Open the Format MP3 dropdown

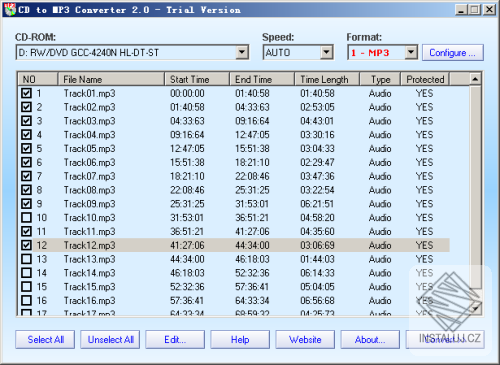(411, 52)
